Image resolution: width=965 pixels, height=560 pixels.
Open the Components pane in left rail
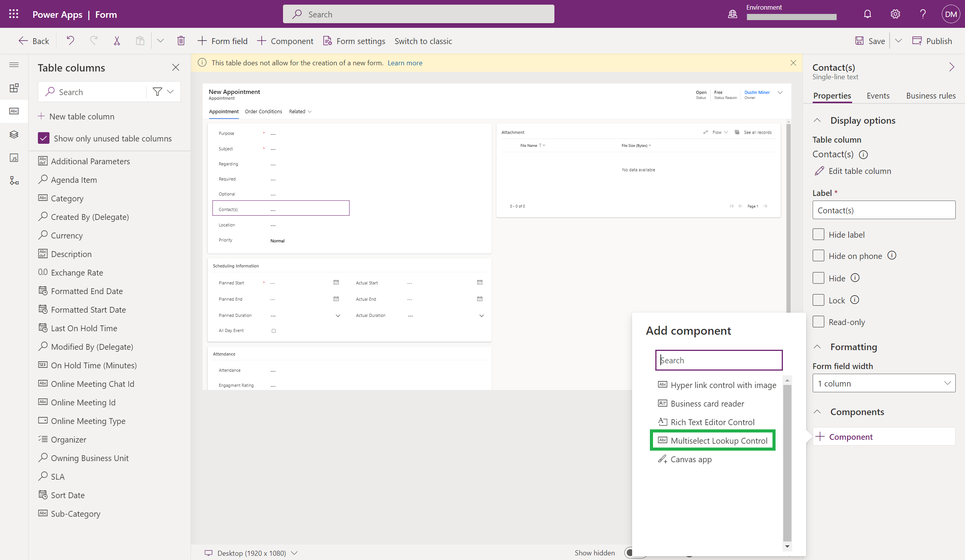point(14,88)
